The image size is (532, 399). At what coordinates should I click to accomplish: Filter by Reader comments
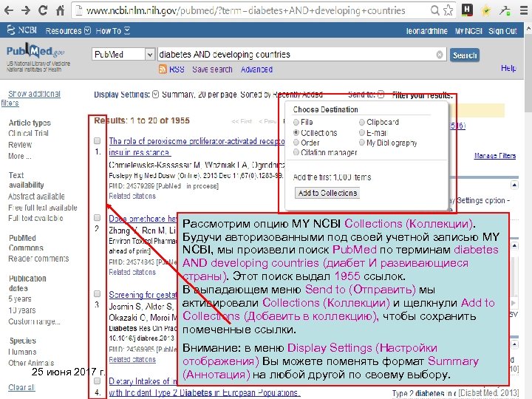click(x=38, y=259)
